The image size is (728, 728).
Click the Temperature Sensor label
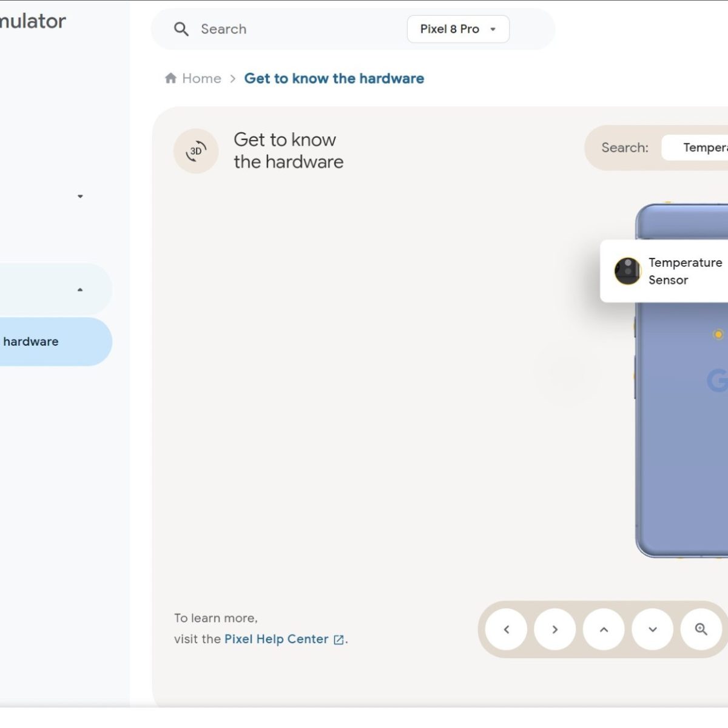tap(685, 271)
